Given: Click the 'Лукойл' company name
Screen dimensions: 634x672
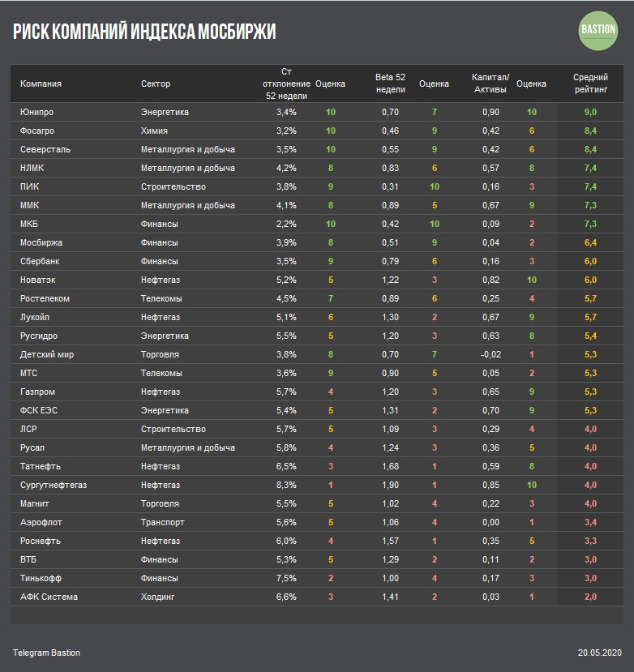Looking at the screenshot, I should pos(35,317).
